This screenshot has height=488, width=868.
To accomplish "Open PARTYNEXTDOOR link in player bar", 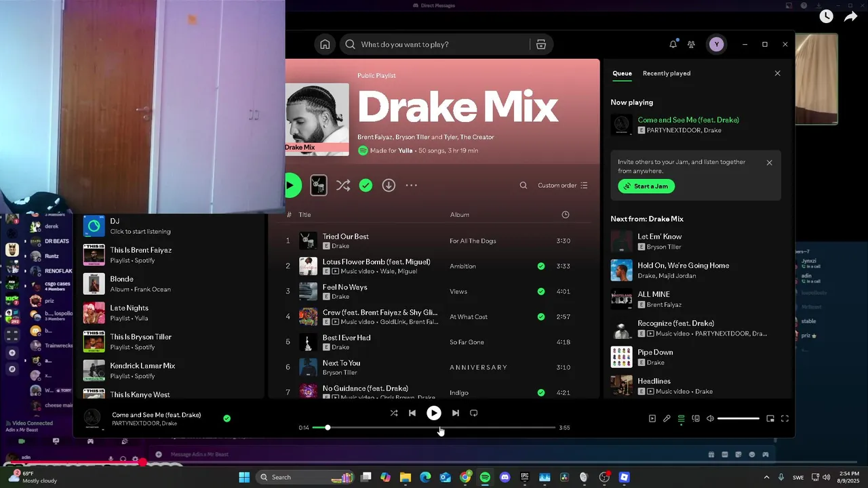I will coord(135,424).
